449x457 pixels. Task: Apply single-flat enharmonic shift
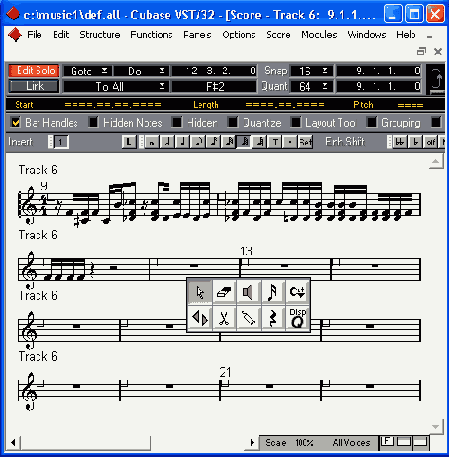(415, 142)
